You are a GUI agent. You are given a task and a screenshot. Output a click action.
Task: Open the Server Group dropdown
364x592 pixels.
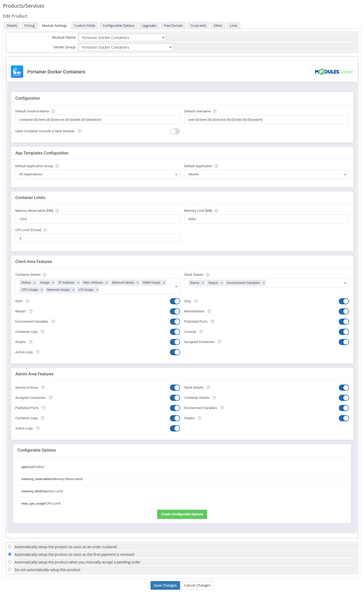(x=126, y=47)
